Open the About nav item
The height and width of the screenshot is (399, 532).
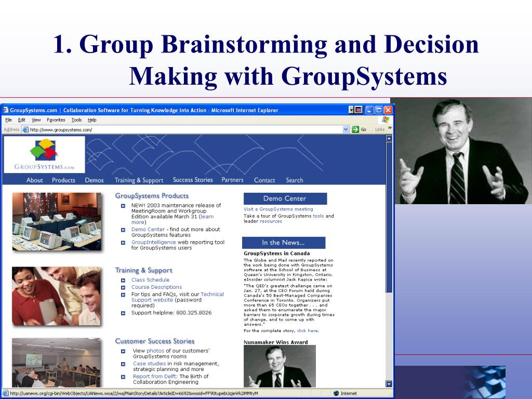[x=35, y=180]
